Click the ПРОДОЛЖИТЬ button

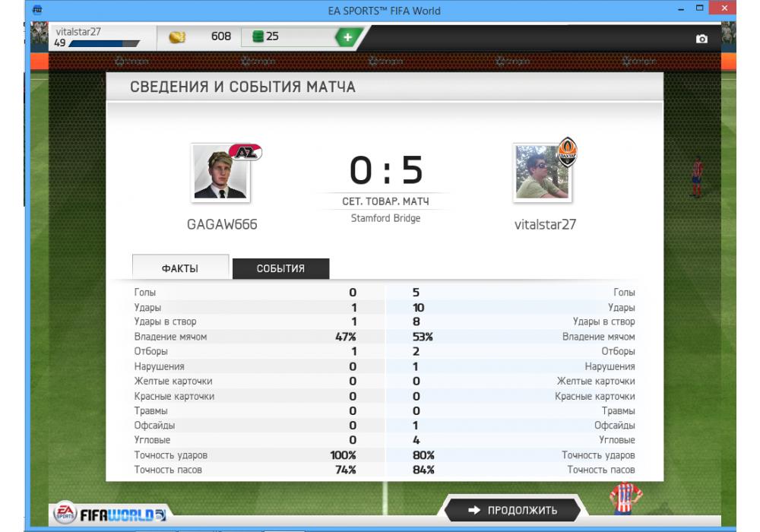(x=512, y=510)
